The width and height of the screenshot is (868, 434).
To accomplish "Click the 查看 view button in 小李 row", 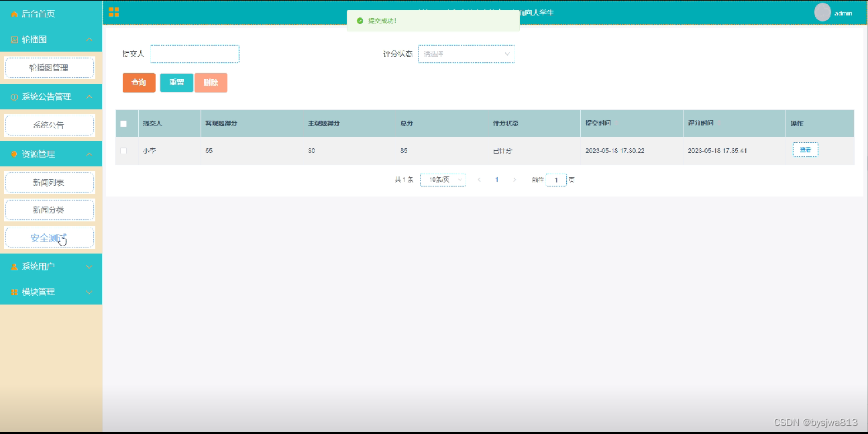I will click(805, 150).
